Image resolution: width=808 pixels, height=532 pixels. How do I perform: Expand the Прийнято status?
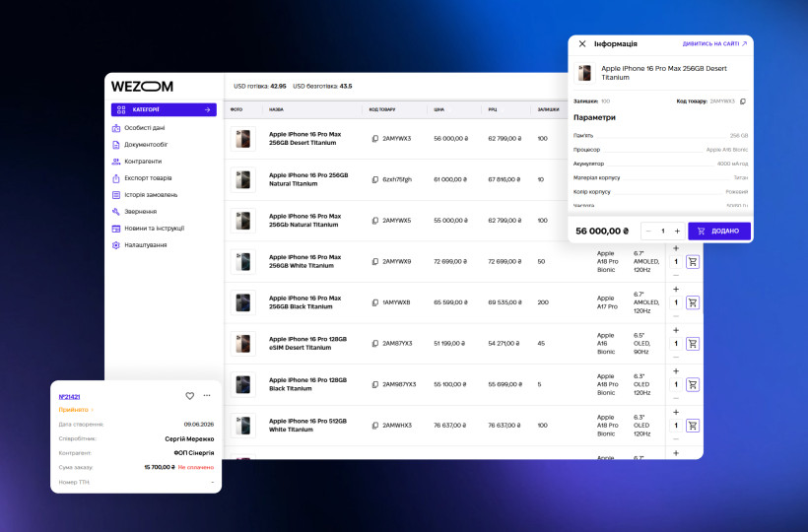click(76, 410)
